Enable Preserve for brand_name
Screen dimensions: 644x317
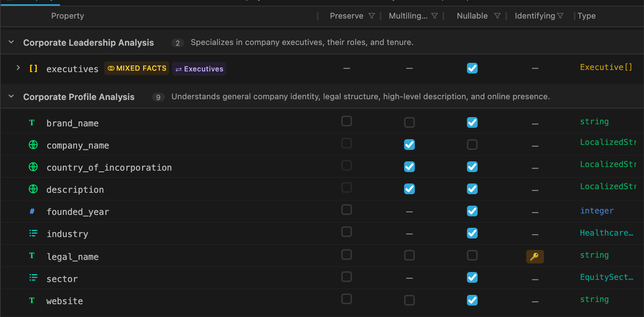pos(347,121)
